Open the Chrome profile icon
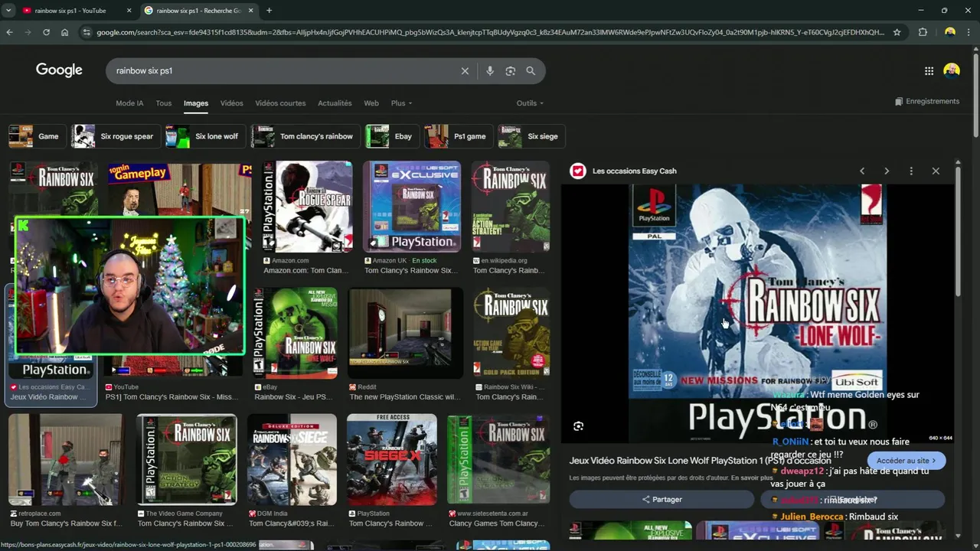The width and height of the screenshot is (980, 551). click(x=950, y=32)
